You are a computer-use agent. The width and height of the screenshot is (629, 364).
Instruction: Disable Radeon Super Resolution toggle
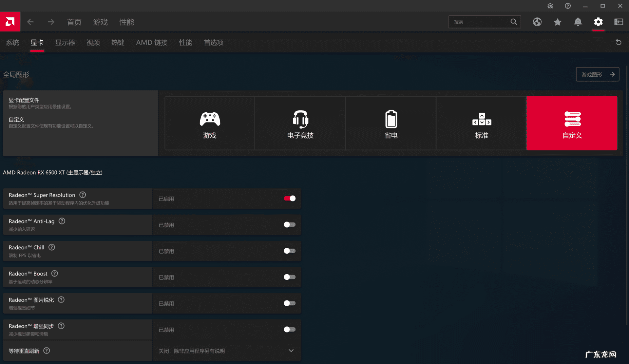click(290, 199)
